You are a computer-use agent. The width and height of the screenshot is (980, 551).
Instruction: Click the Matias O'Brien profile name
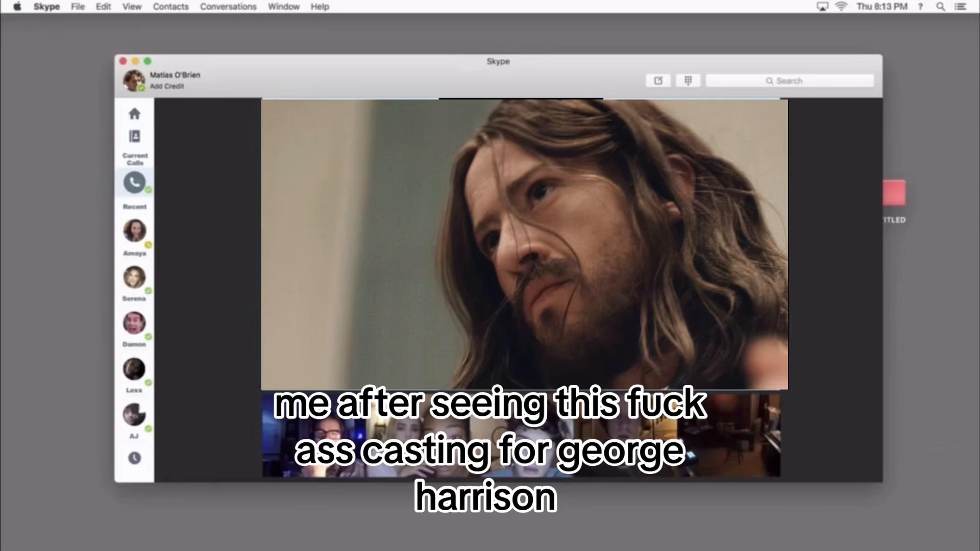coord(175,74)
